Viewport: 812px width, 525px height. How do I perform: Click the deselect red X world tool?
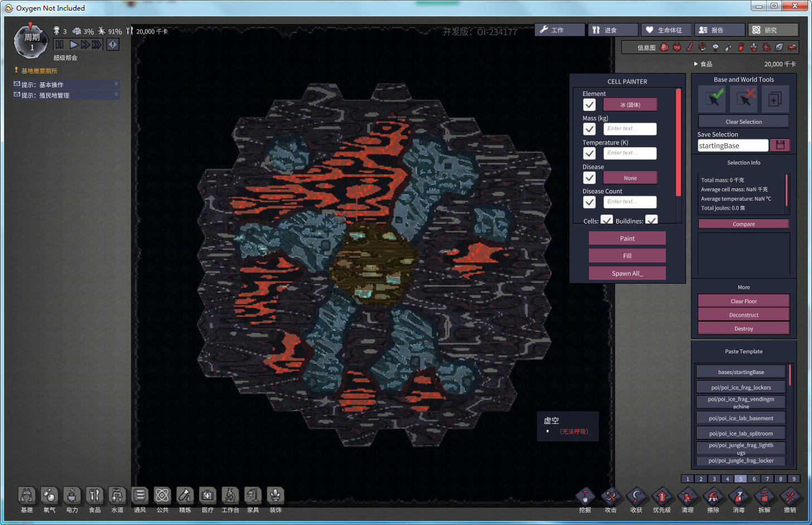pos(743,99)
